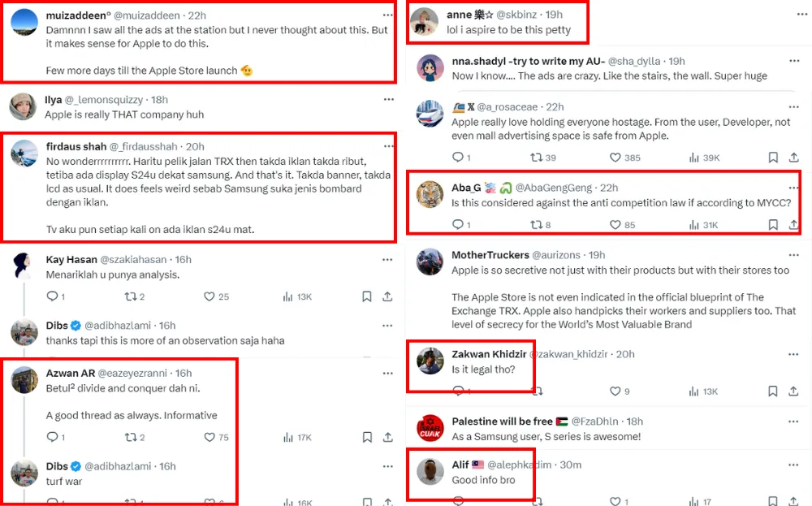Bookmark Aba G's tweet about MYCC
Screen dimensions: 812x506
772,225
